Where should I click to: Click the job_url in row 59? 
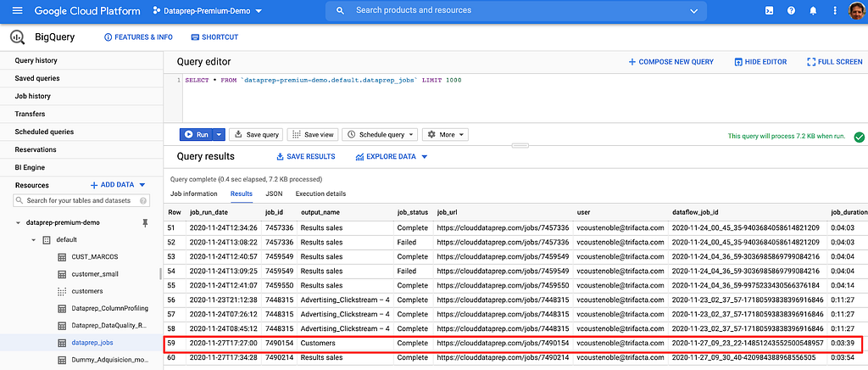pos(503,343)
